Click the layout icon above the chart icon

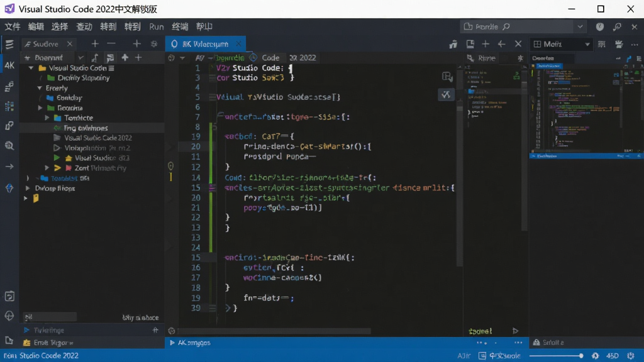tap(447, 77)
